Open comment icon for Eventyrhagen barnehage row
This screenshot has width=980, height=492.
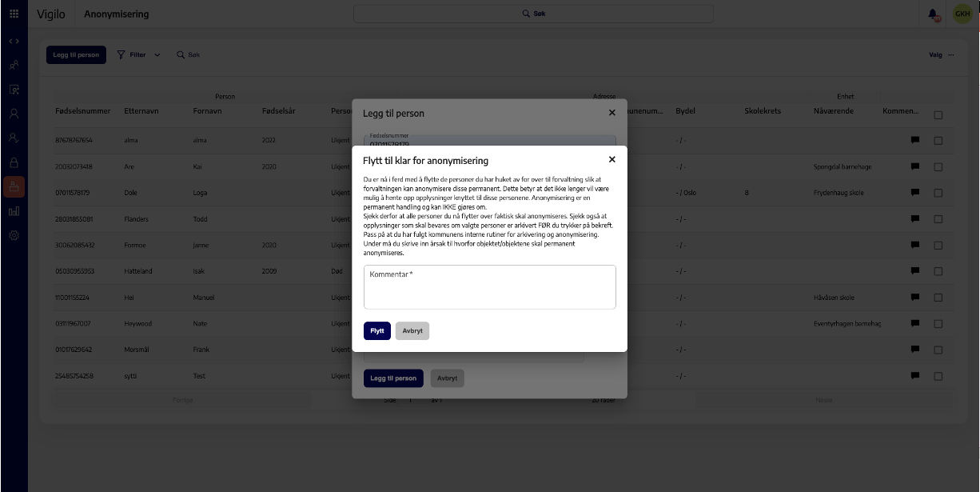915,323
